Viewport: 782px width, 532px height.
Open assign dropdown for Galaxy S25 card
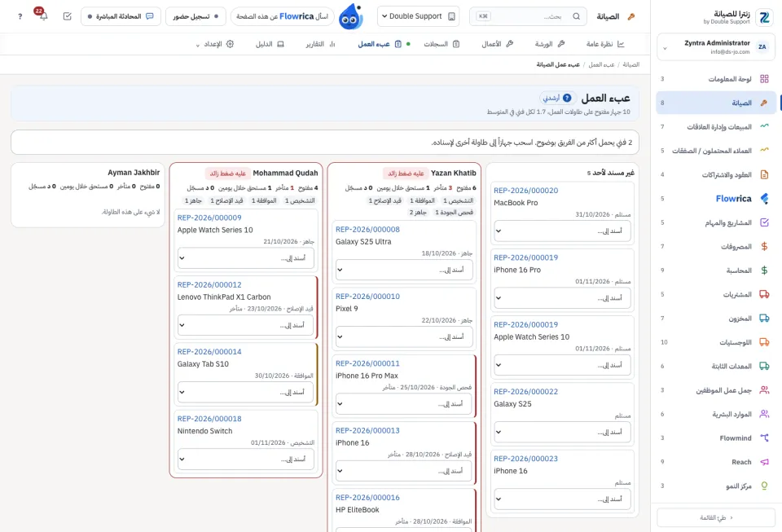[562, 432]
